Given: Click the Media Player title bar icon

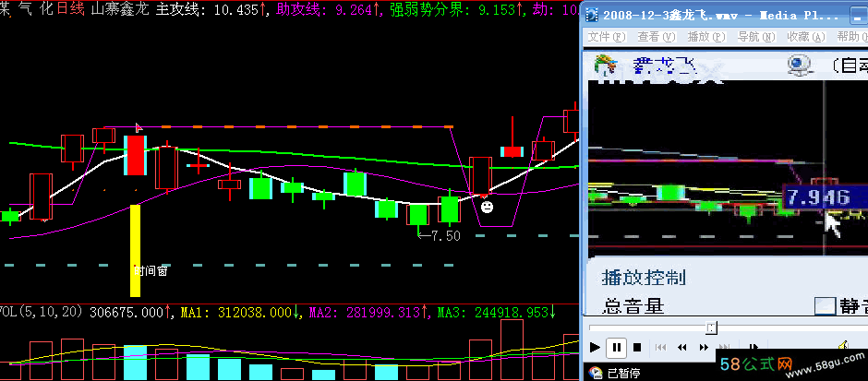Looking at the screenshot, I should click(x=592, y=17).
